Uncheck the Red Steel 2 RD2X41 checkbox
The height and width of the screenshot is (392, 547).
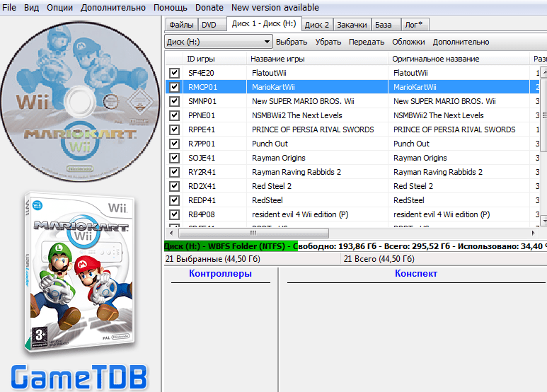(x=174, y=186)
